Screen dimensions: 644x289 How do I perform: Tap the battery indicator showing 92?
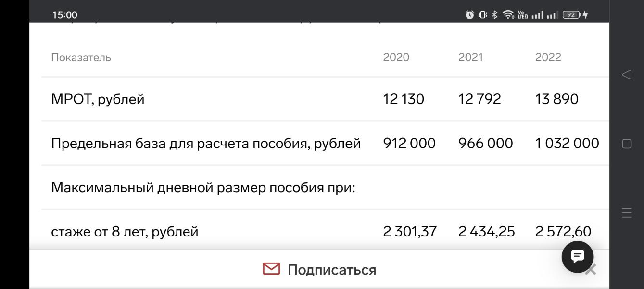pyautogui.click(x=571, y=15)
